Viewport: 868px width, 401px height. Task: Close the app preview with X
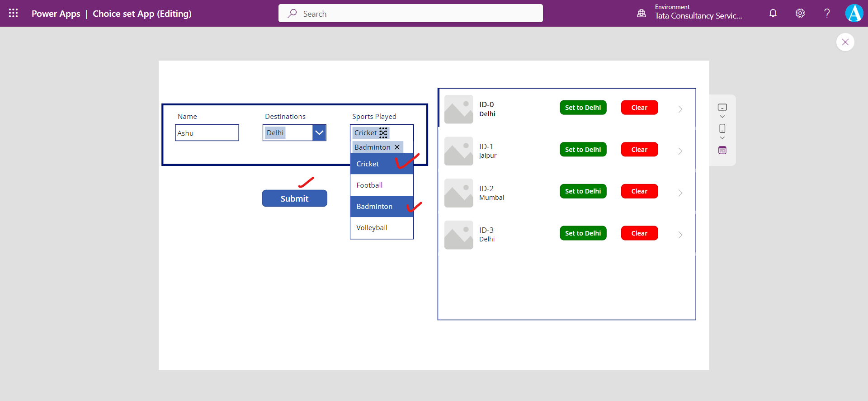point(845,42)
